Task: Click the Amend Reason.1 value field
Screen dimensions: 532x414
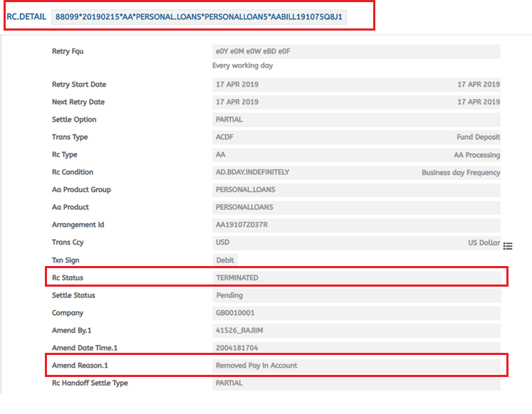Action: 356,366
